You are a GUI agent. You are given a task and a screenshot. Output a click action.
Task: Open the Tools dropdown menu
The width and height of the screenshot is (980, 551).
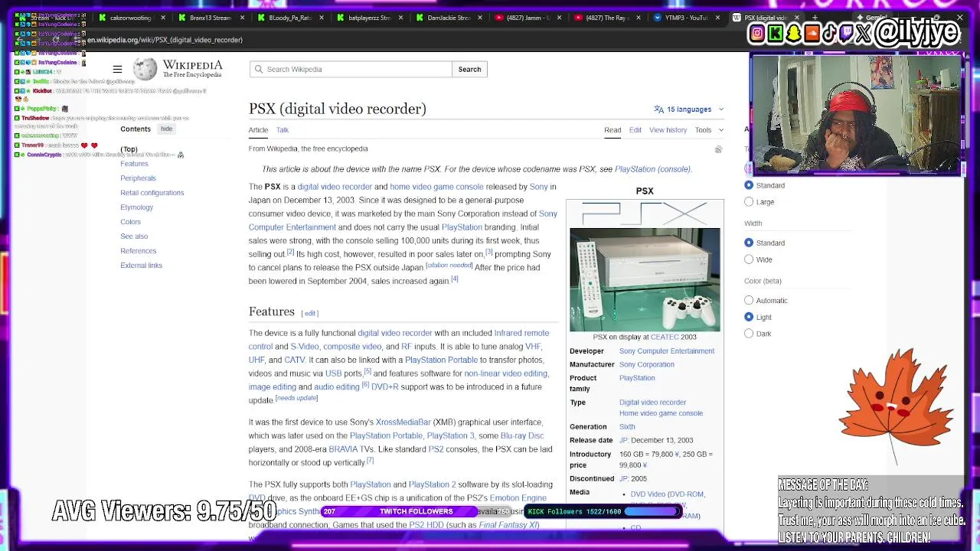[x=707, y=130]
